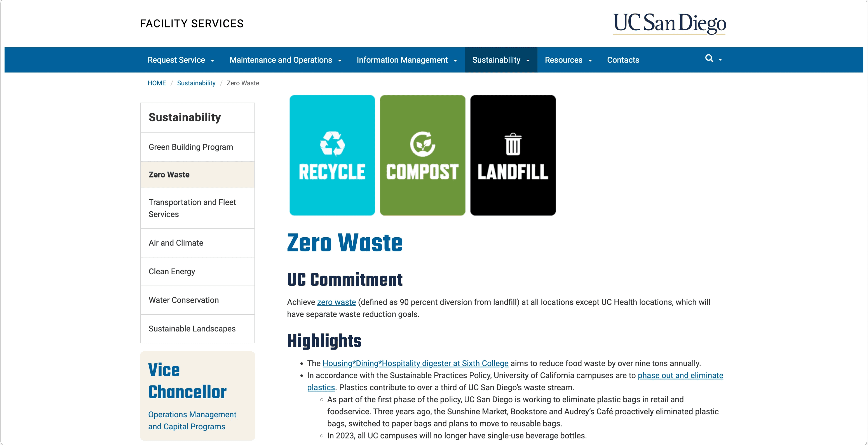The height and width of the screenshot is (445, 868).
Task: Click the black Landfill graphic
Action: [512, 155]
